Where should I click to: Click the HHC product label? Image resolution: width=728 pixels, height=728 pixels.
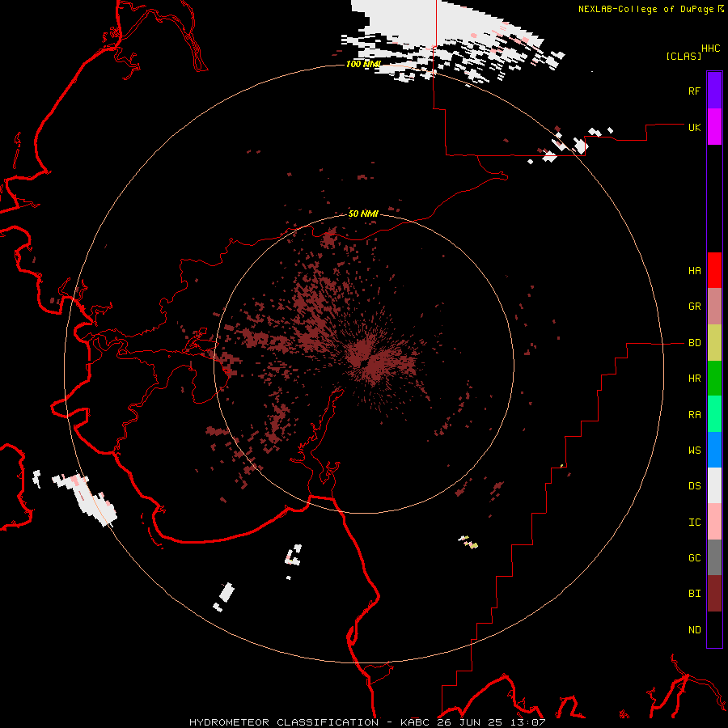coord(710,49)
